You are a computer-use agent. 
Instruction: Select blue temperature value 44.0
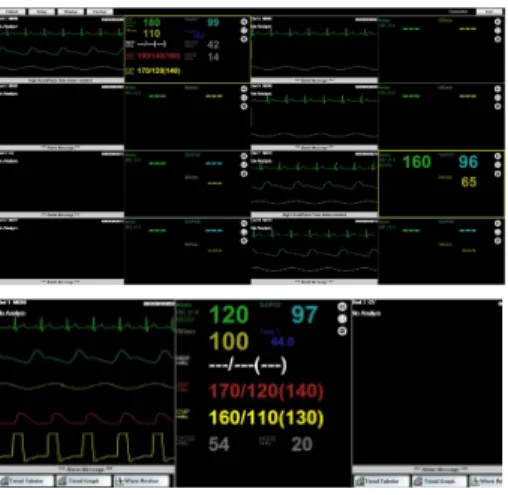(282, 342)
